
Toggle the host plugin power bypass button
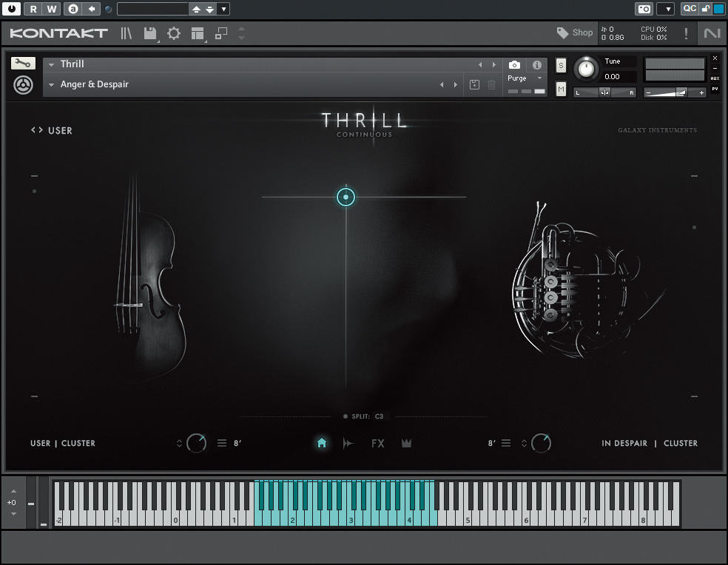pyautogui.click(x=11, y=8)
